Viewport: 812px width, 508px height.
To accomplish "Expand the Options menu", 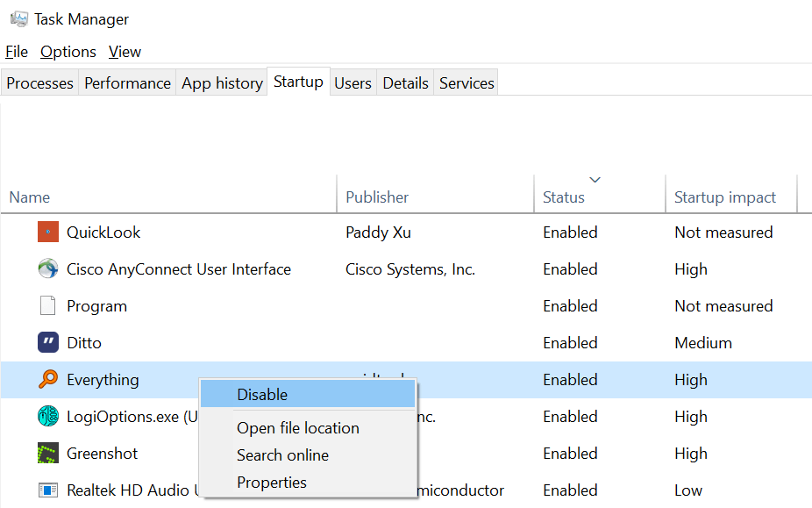I will [68, 52].
